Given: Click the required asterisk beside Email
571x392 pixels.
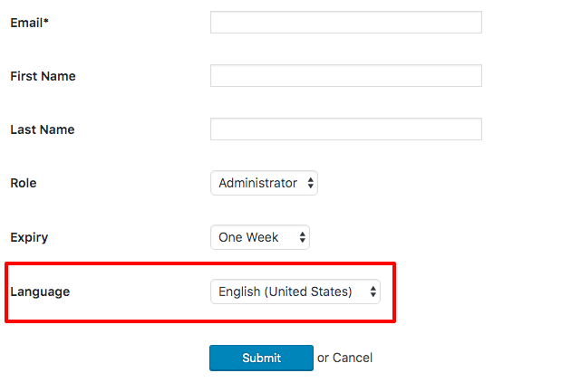Looking at the screenshot, I should pyautogui.click(x=46, y=22).
